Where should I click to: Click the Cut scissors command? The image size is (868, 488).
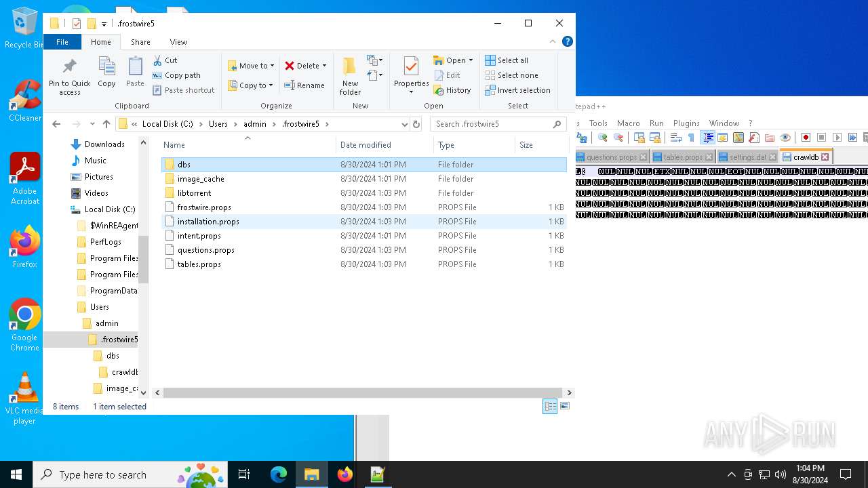click(x=165, y=60)
